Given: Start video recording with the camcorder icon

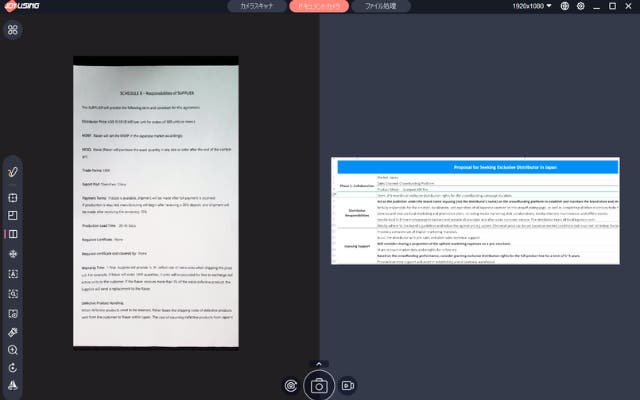Looking at the screenshot, I should click(348, 385).
